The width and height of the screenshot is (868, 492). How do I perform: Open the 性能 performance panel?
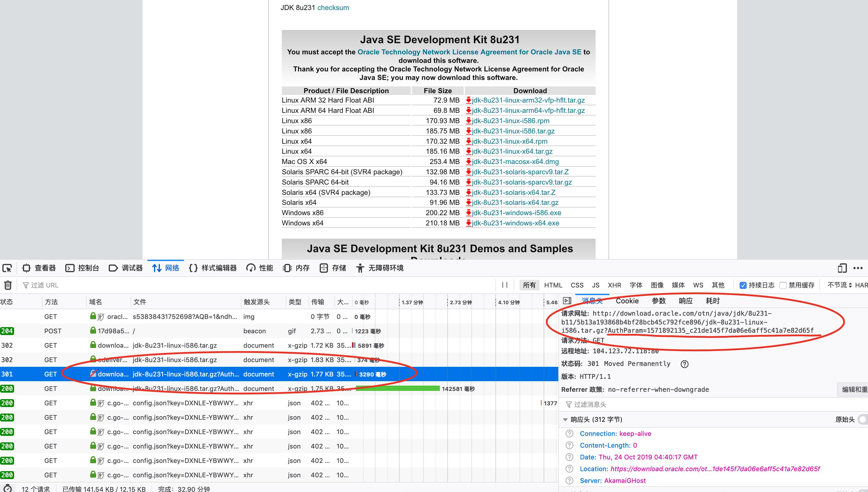[260, 268]
